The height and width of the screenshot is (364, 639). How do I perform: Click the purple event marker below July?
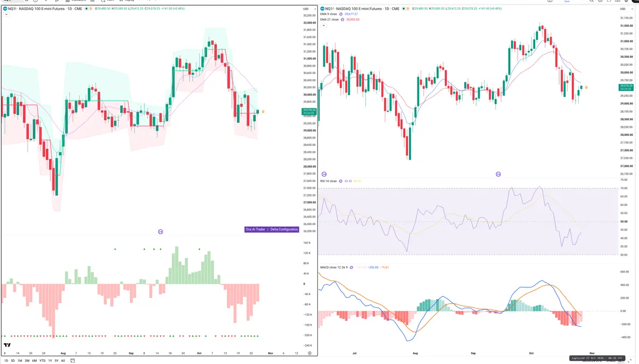click(x=324, y=174)
